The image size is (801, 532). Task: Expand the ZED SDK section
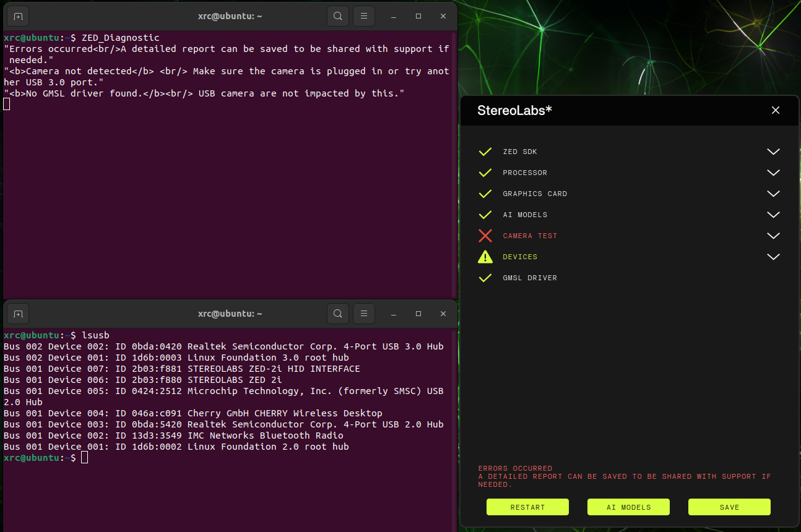tap(773, 152)
